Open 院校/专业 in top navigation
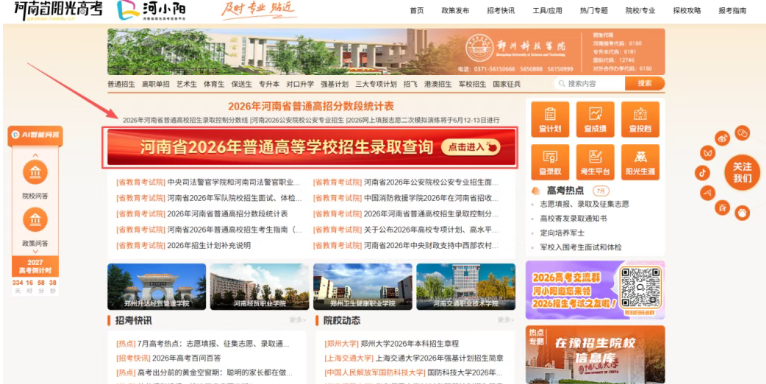 tap(640, 10)
